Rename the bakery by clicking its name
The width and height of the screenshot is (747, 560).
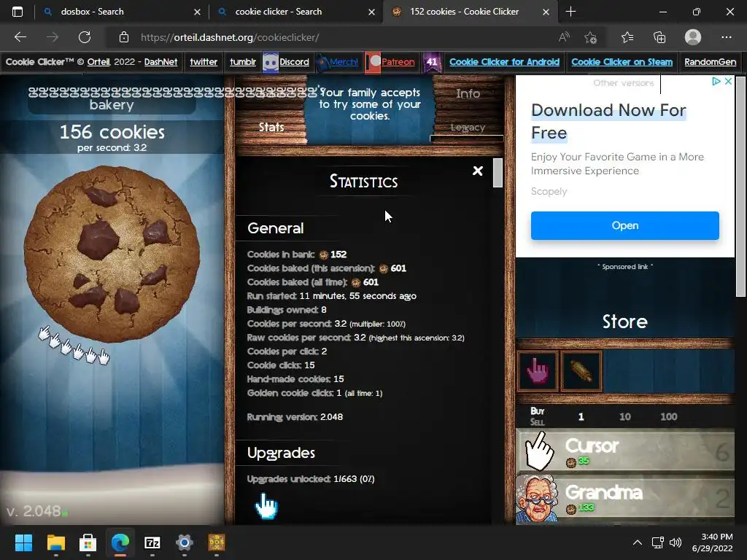(x=112, y=98)
